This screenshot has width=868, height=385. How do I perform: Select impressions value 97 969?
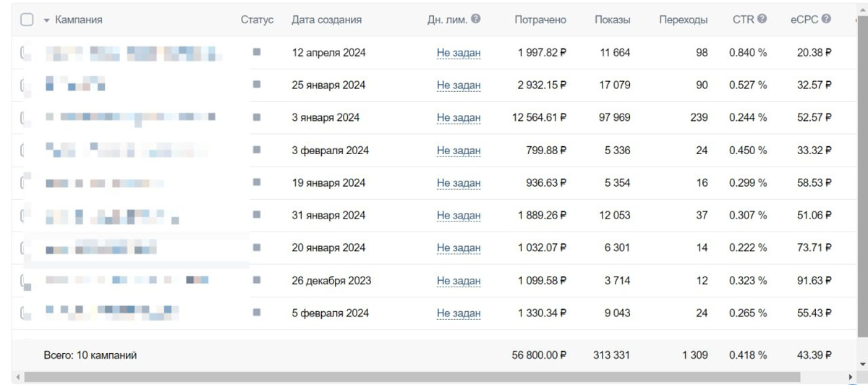(x=614, y=118)
